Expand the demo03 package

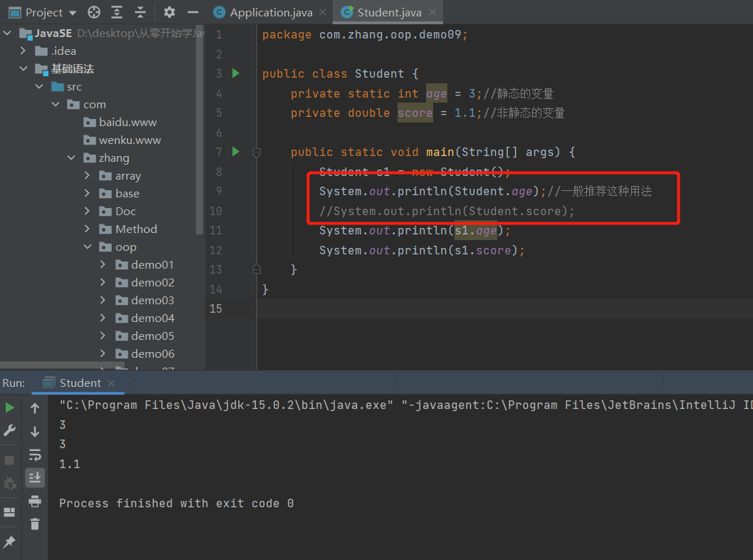[x=103, y=300]
